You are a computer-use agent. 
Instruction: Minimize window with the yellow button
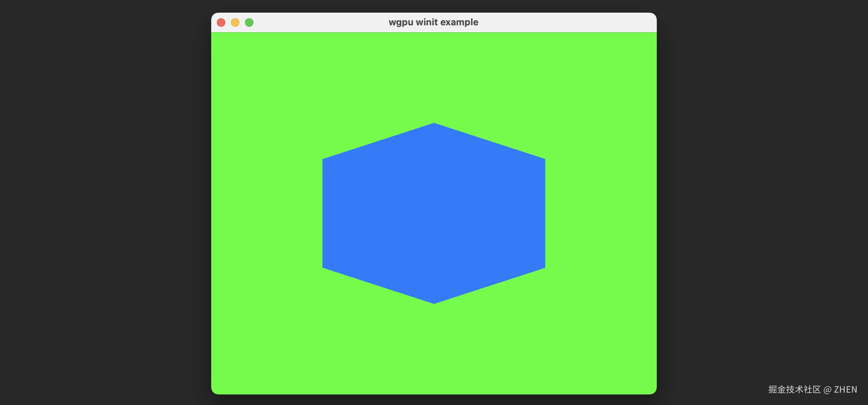[x=235, y=22]
